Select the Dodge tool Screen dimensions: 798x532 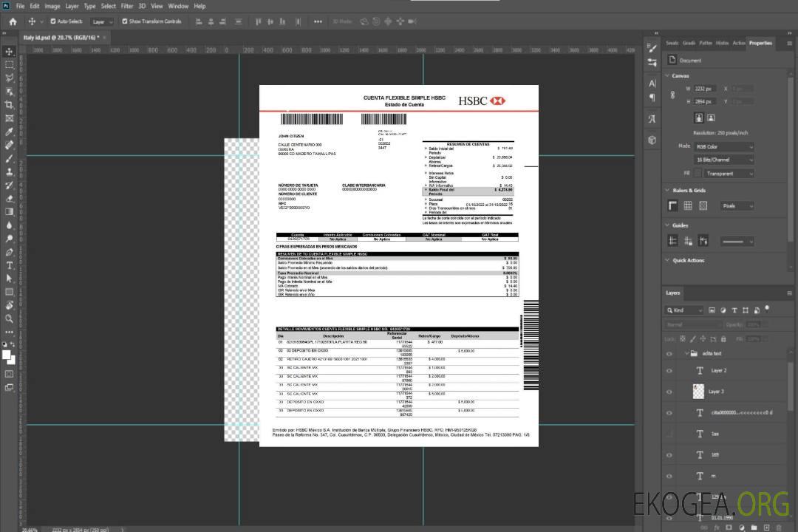(x=9, y=238)
